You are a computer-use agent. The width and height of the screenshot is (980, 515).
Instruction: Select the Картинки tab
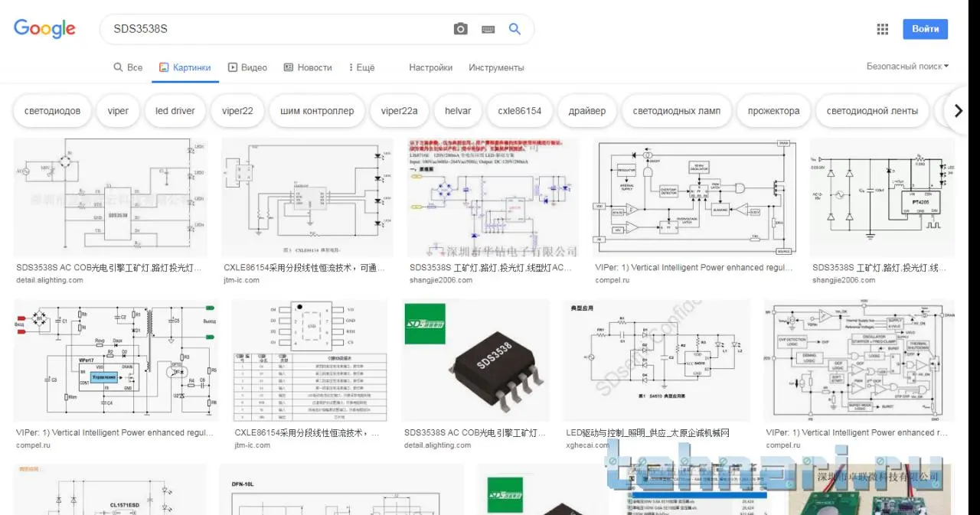(x=185, y=67)
